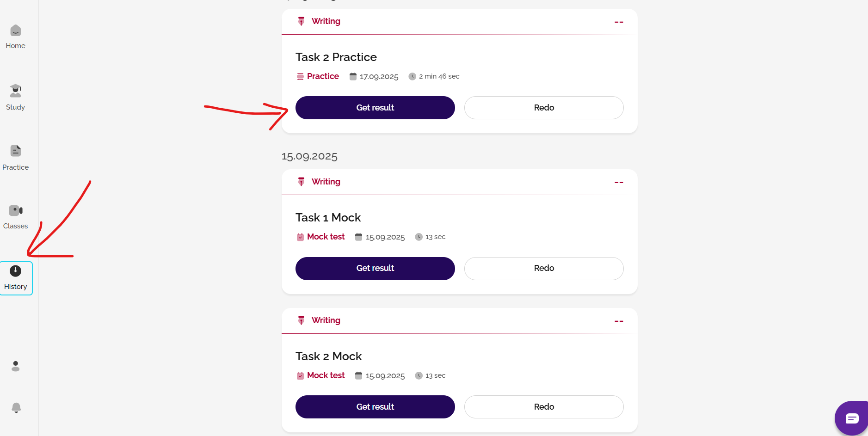
Task: Open the user profile icon
Action: pos(16,366)
